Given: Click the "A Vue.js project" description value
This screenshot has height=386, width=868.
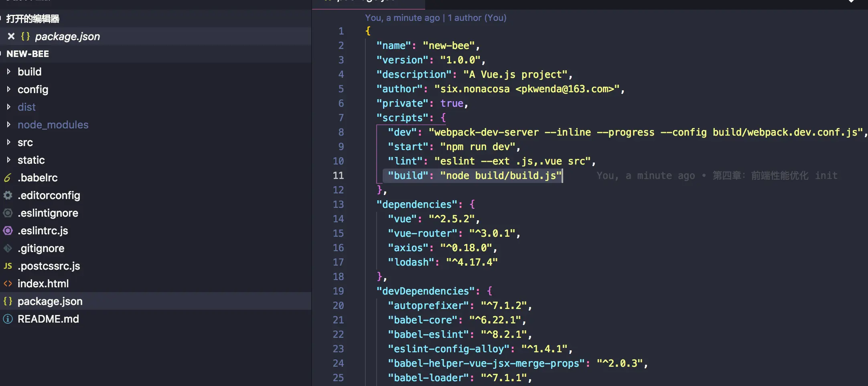Looking at the screenshot, I should (x=515, y=74).
